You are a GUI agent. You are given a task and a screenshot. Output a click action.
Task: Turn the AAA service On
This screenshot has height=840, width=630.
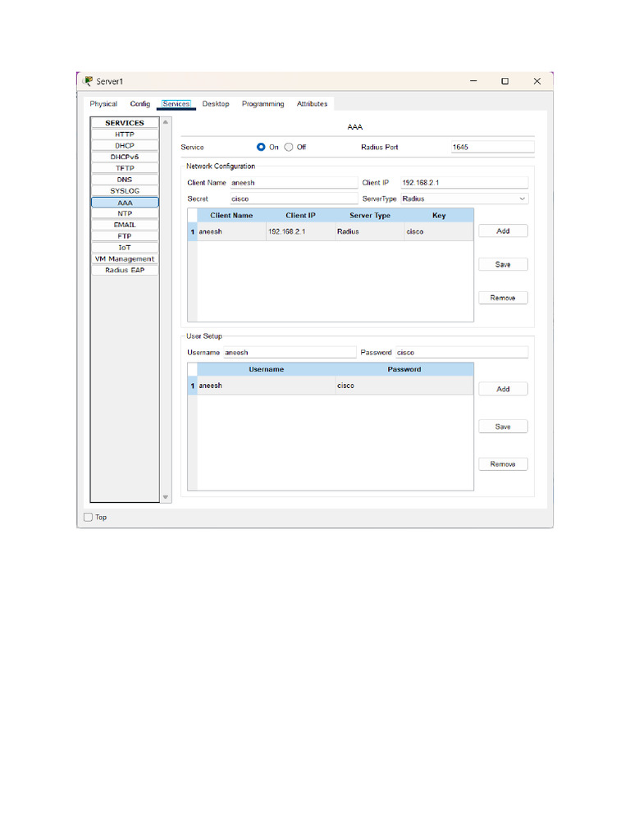coord(261,147)
